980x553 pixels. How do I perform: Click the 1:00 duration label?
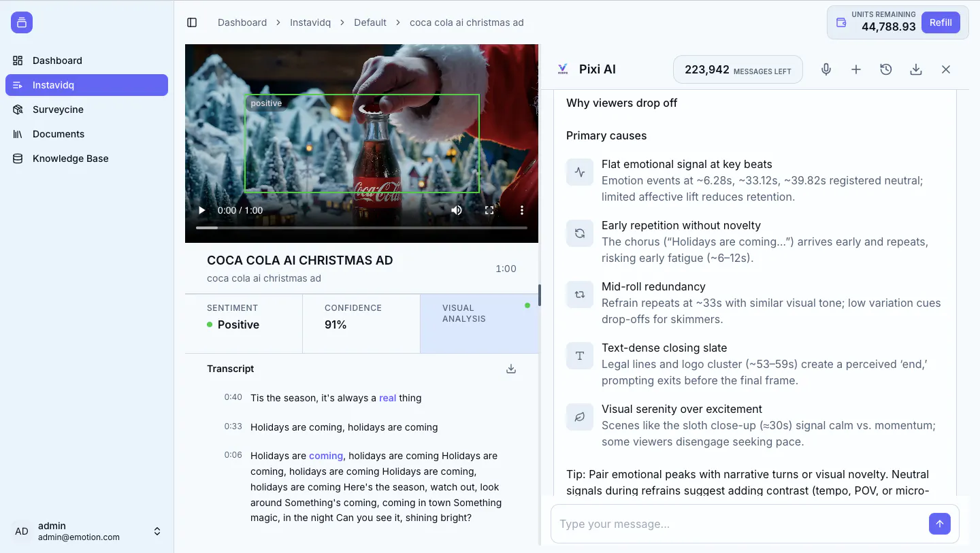506,269
